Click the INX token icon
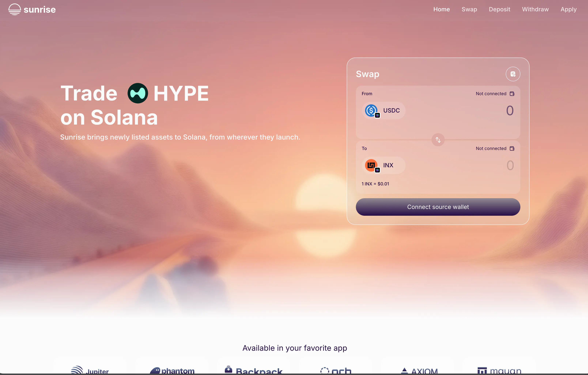The height and width of the screenshot is (375, 588). pyautogui.click(x=371, y=165)
